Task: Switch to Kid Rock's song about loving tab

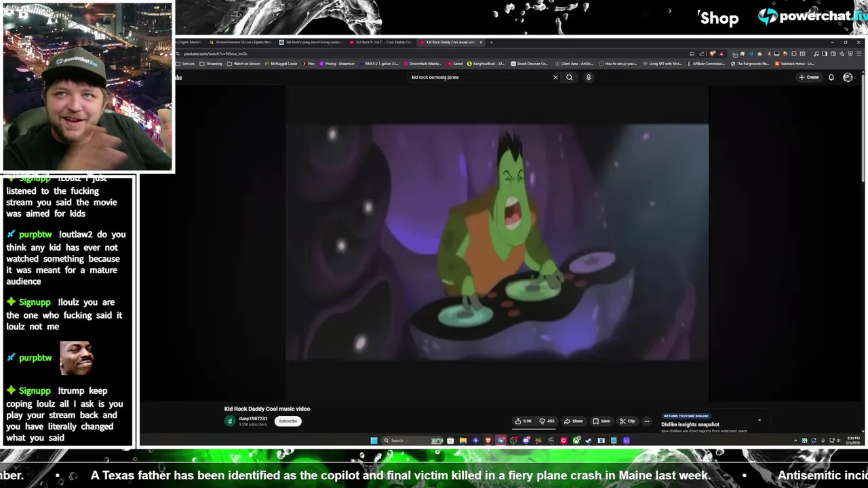Action: pyautogui.click(x=310, y=42)
